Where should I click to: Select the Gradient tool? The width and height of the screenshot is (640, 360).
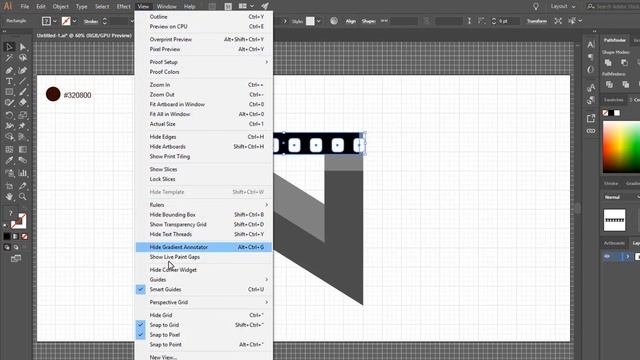tap(23, 149)
